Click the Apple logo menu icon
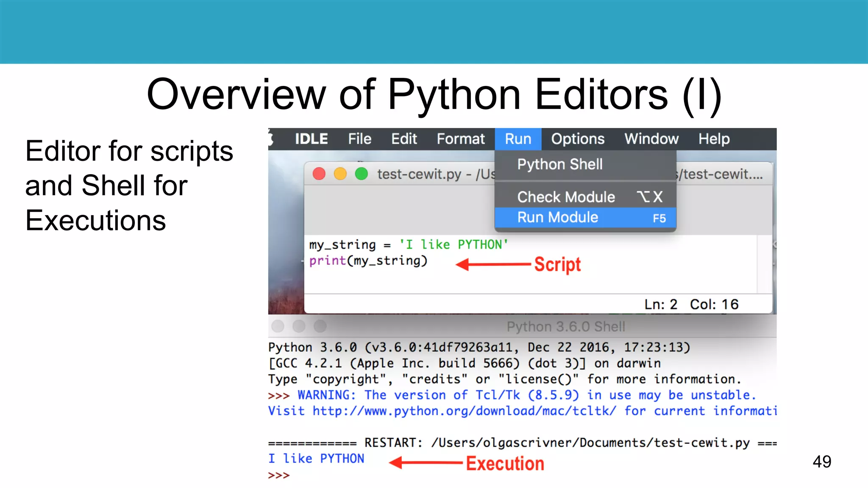The image size is (868, 488). point(271,139)
